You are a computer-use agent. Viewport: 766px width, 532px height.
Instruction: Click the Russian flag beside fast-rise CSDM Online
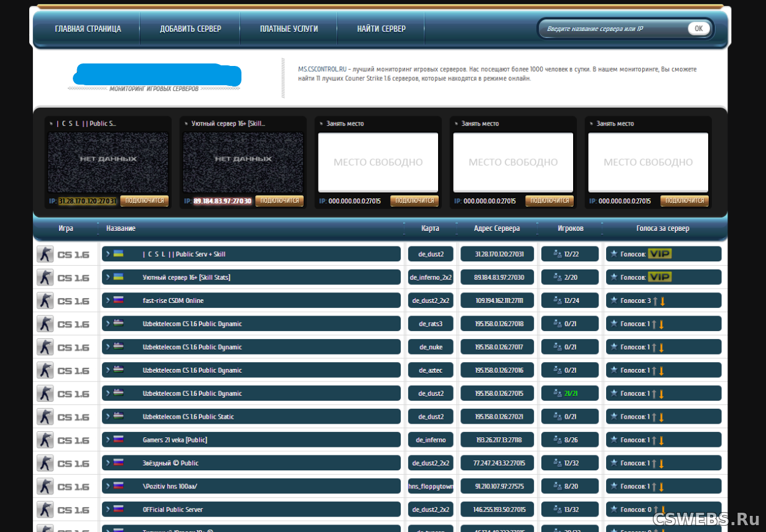tap(118, 300)
